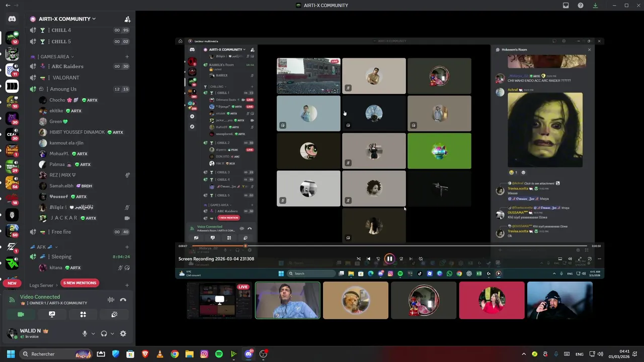The height and width of the screenshot is (362, 644).
Task: Click the 5 NEW MENTIONS pill
Action: coord(79,283)
